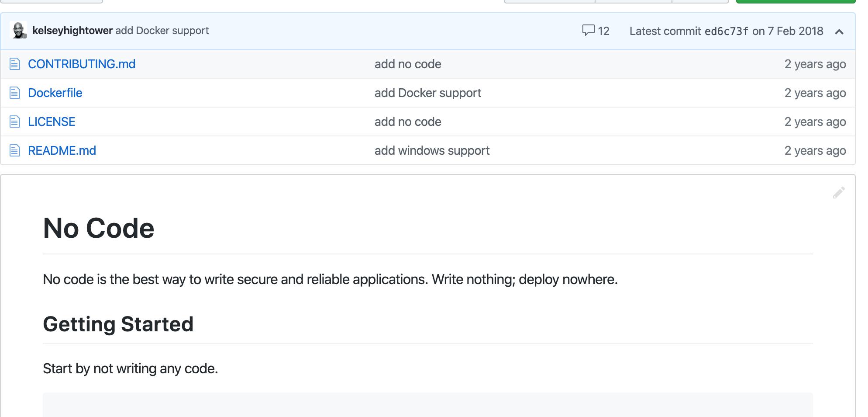Click the kelseyhightower avatar thumbnail
This screenshot has width=868, height=417.
18,31
